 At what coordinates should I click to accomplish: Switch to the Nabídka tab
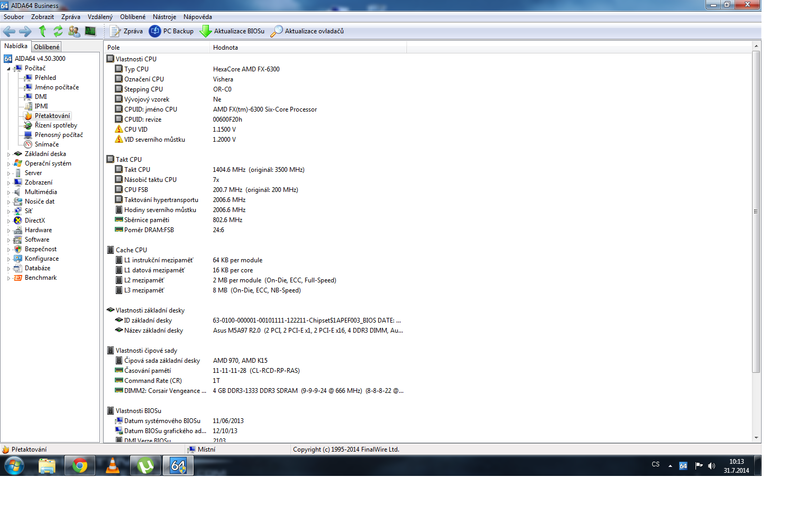pos(16,46)
